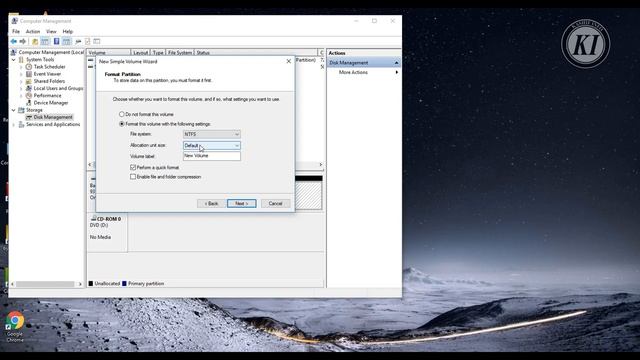Expand the Event Viewer node
Image resolution: width=640 pixels, height=360 pixels.
21,74
